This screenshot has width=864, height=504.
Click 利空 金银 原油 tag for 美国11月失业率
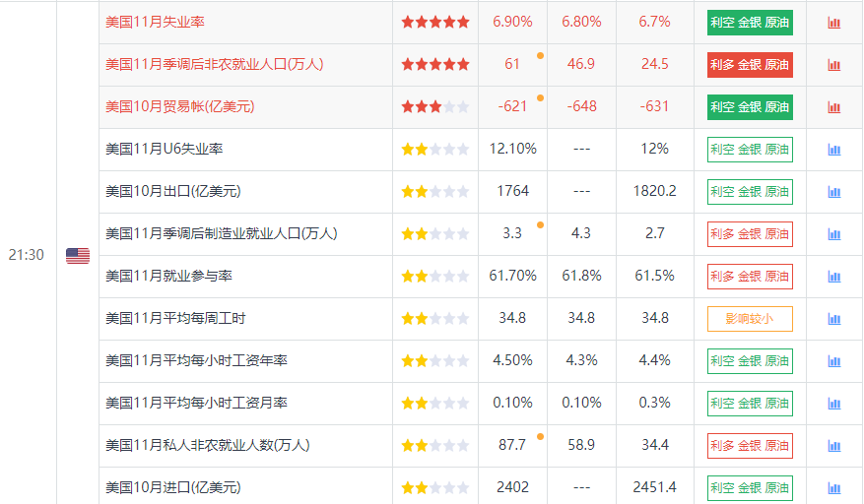750,23
